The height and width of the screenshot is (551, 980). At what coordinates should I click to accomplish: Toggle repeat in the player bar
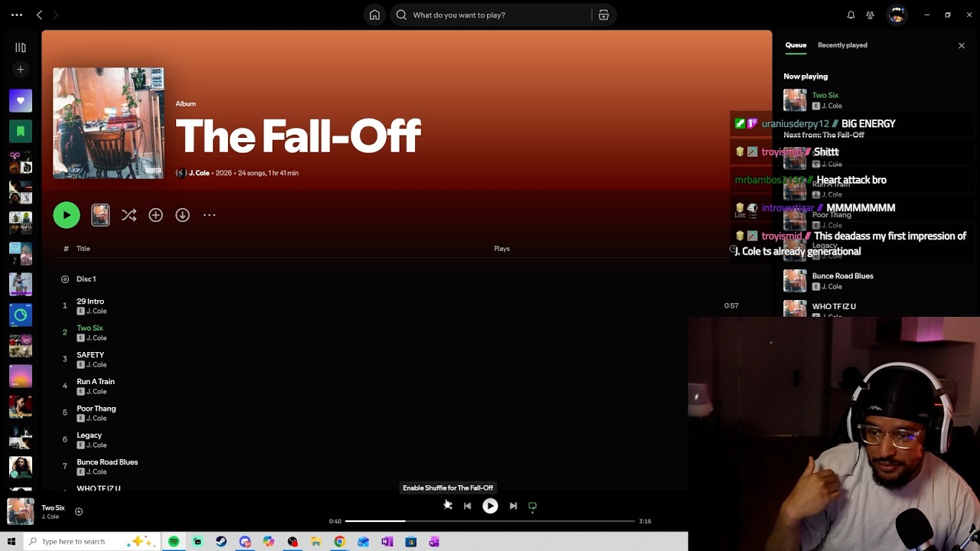point(533,506)
